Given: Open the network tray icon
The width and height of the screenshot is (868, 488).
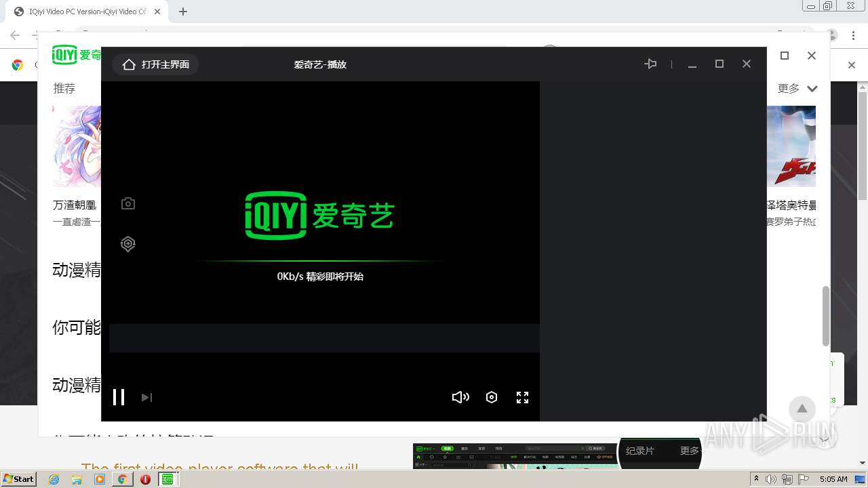Looking at the screenshot, I should click(787, 479).
